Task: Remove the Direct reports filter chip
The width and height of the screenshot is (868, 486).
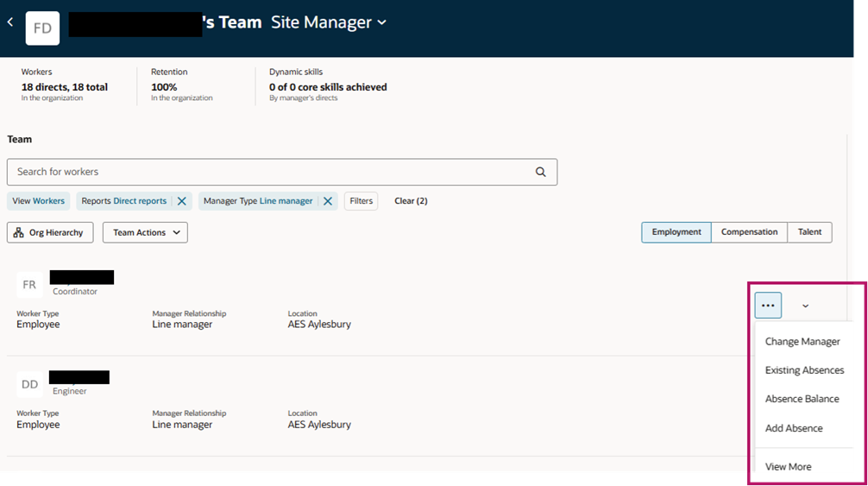Action: (181, 201)
